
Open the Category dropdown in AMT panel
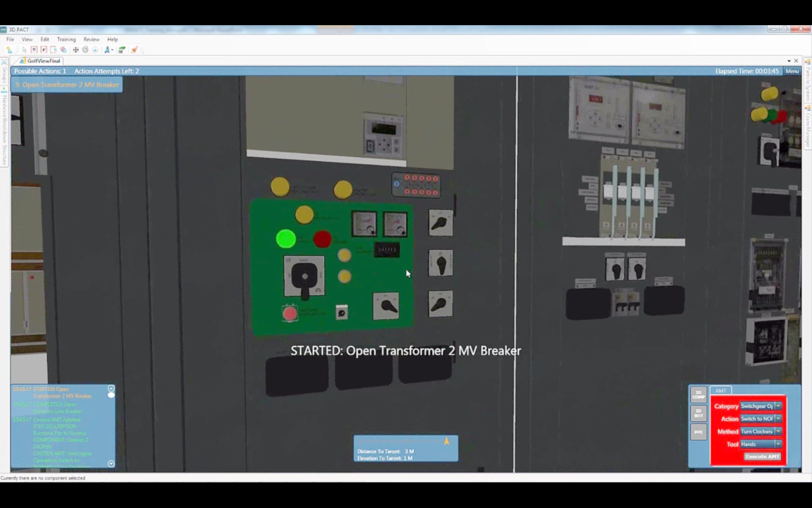tap(778, 406)
